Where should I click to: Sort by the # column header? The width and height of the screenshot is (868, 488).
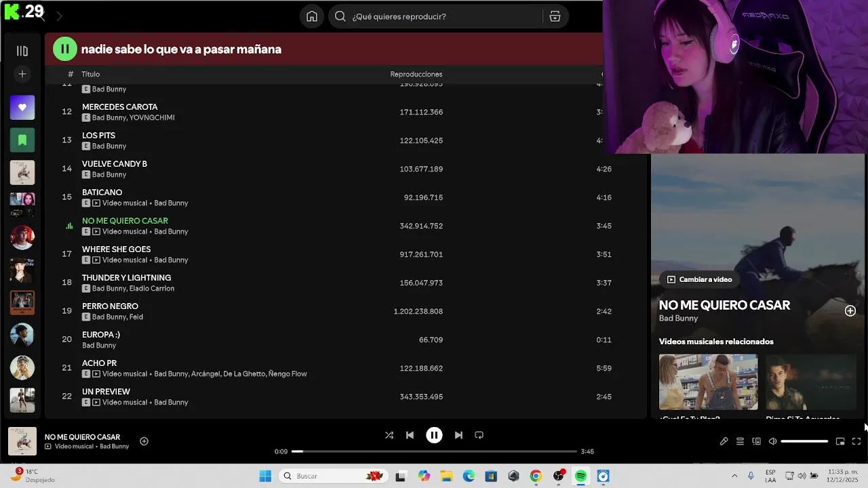click(71, 74)
